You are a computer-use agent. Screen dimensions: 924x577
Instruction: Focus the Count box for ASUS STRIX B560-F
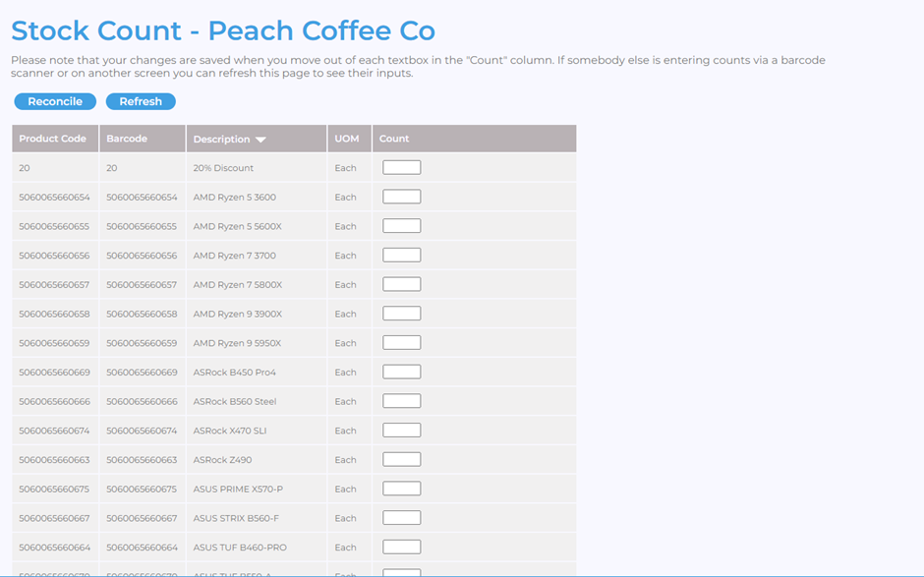pyautogui.click(x=402, y=517)
